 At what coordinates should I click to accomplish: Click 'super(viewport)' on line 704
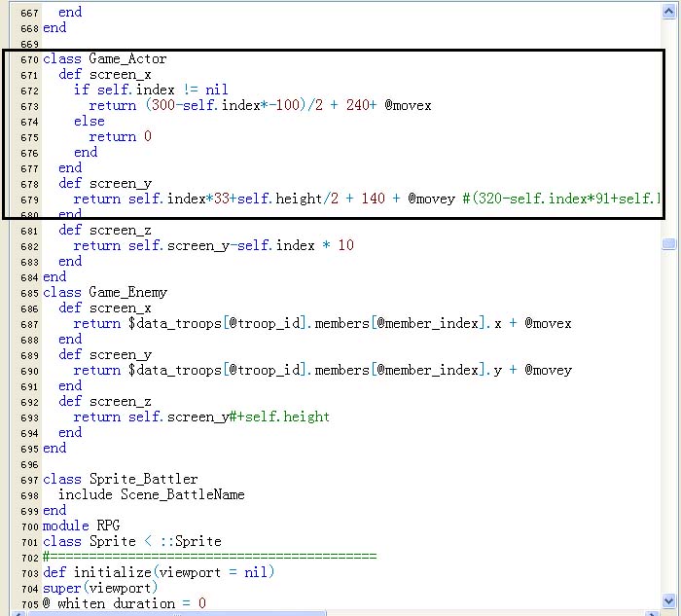(x=100, y=588)
